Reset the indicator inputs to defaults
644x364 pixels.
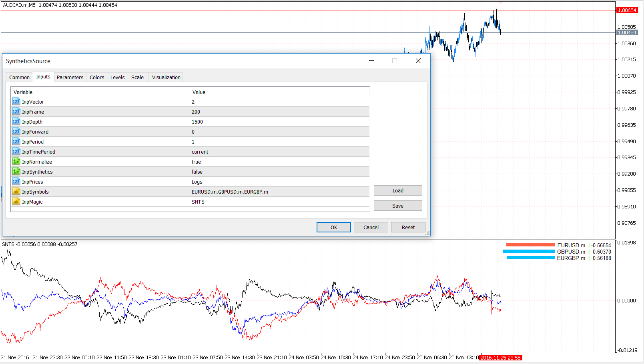click(x=408, y=227)
